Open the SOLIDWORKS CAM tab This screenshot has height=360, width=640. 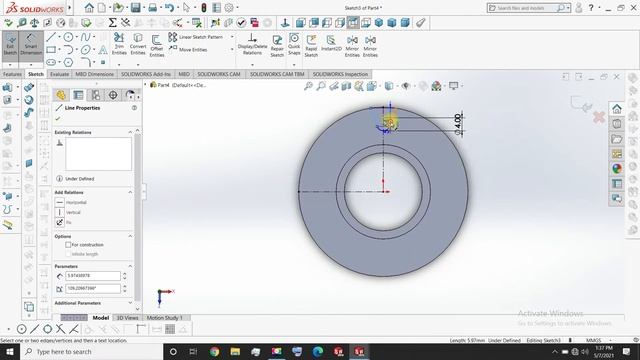(x=219, y=74)
